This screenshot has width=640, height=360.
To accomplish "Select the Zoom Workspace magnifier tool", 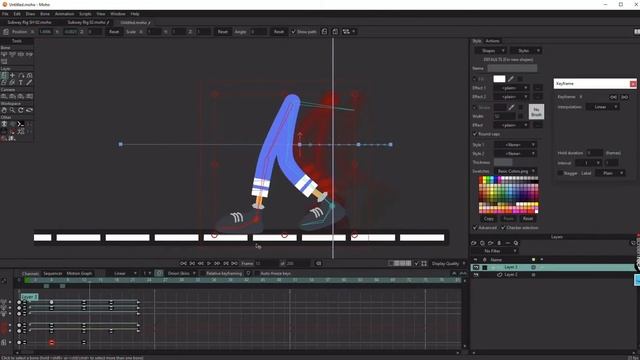I will coord(13,110).
